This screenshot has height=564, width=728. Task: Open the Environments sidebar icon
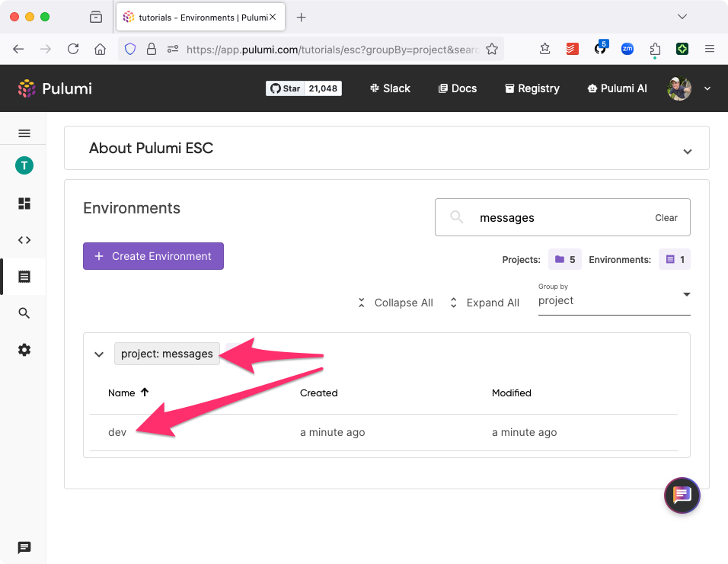click(24, 277)
